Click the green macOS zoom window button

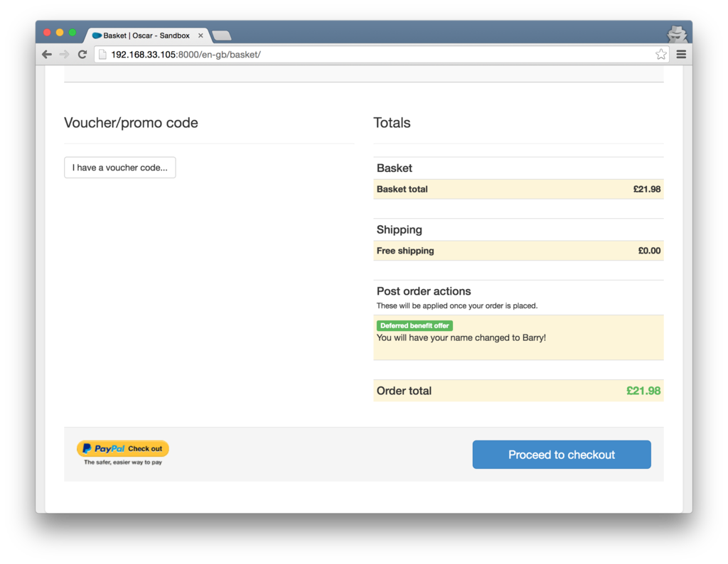pos(73,33)
